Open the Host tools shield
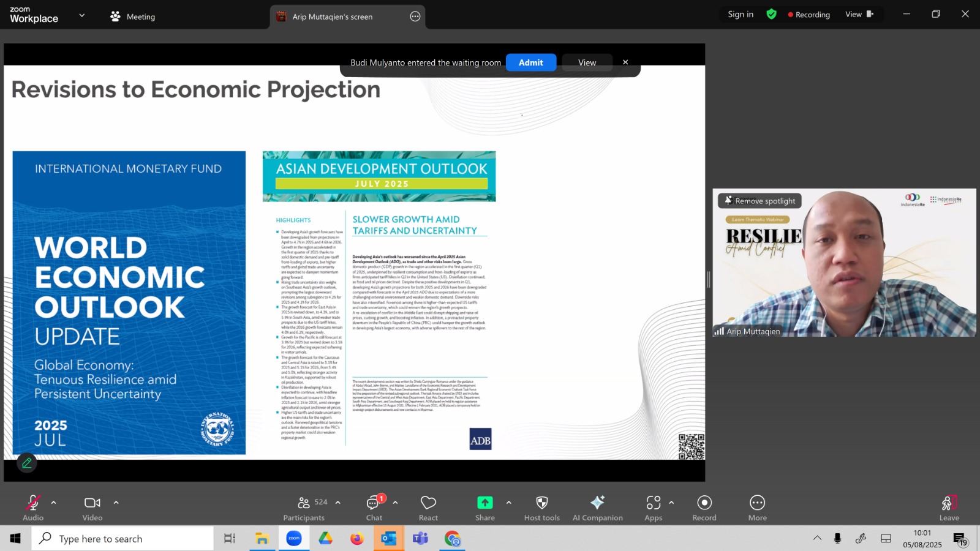Viewport: 980px width, 551px height. coord(541,508)
